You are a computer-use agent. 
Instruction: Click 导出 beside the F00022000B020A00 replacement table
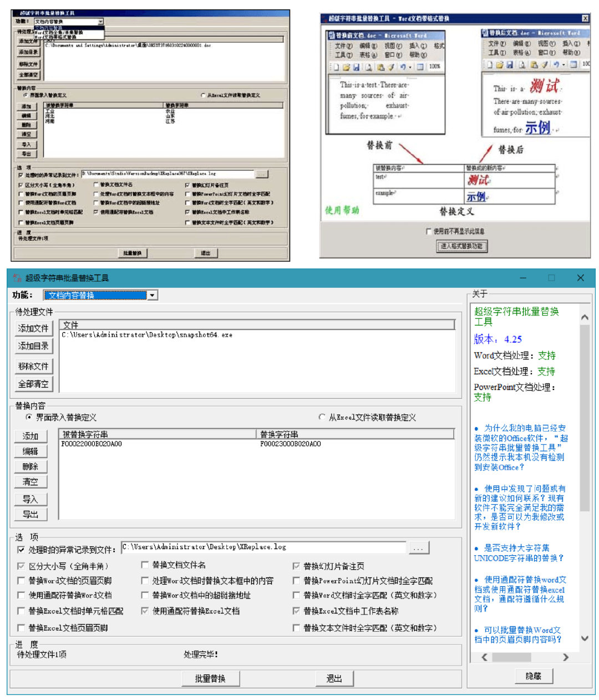pos(31,514)
